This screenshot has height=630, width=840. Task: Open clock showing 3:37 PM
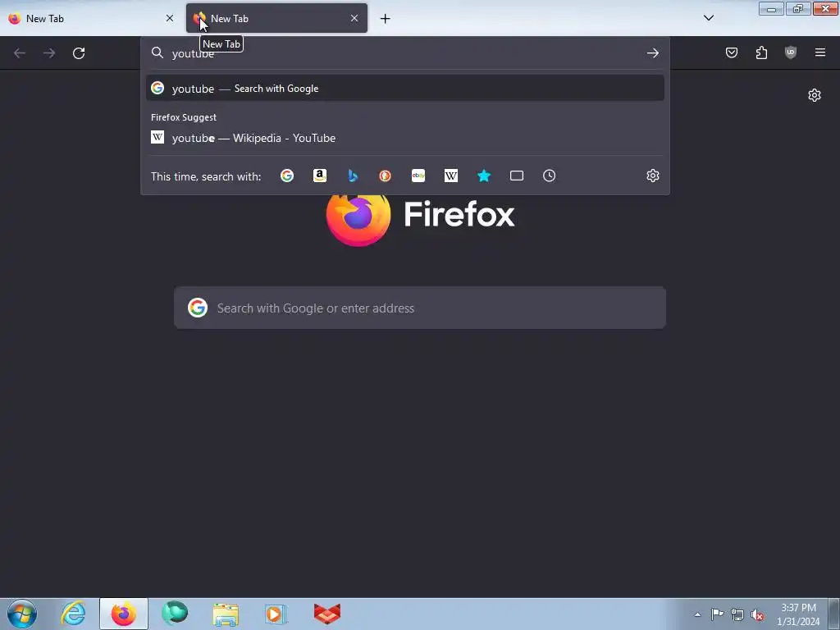point(798,614)
